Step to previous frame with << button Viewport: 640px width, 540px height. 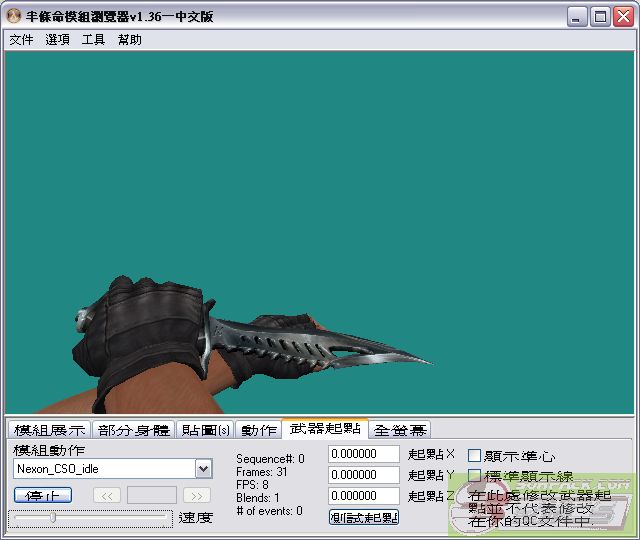(107, 496)
